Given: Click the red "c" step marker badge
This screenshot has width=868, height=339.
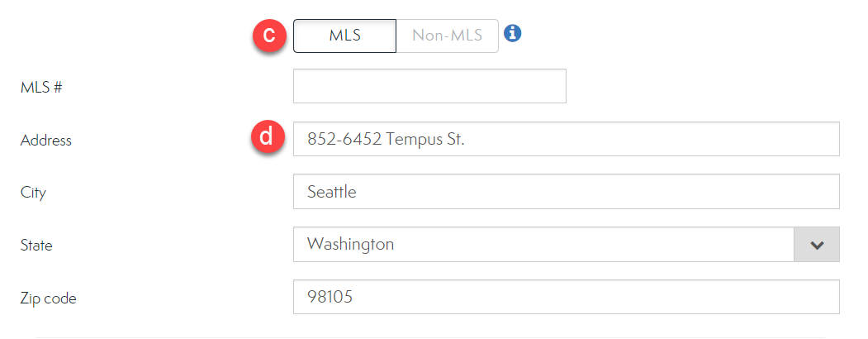Looking at the screenshot, I should [x=268, y=36].
